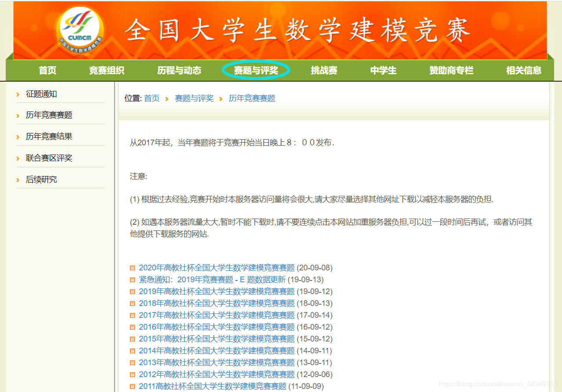The height and width of the screenshot is (392, 562).
Task: Select 联合赛区评奖 in the sidebar
Action: 49,158
